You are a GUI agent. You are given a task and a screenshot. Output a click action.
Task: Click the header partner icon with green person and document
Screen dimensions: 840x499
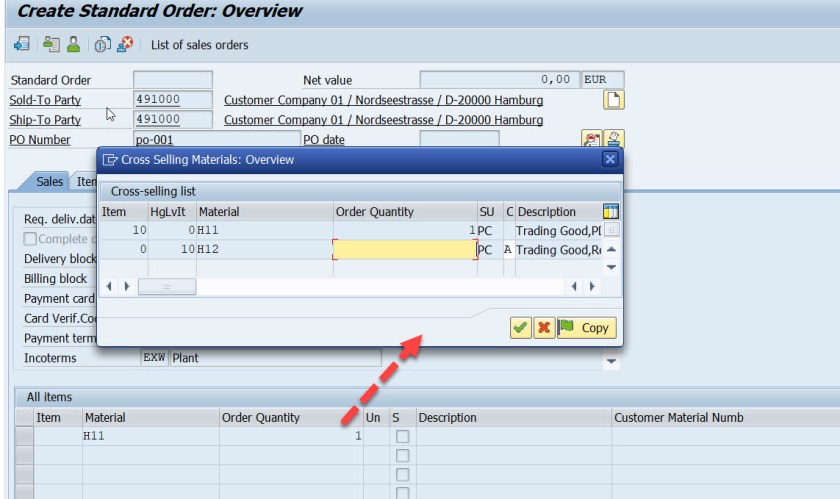[x=51, y=44]
